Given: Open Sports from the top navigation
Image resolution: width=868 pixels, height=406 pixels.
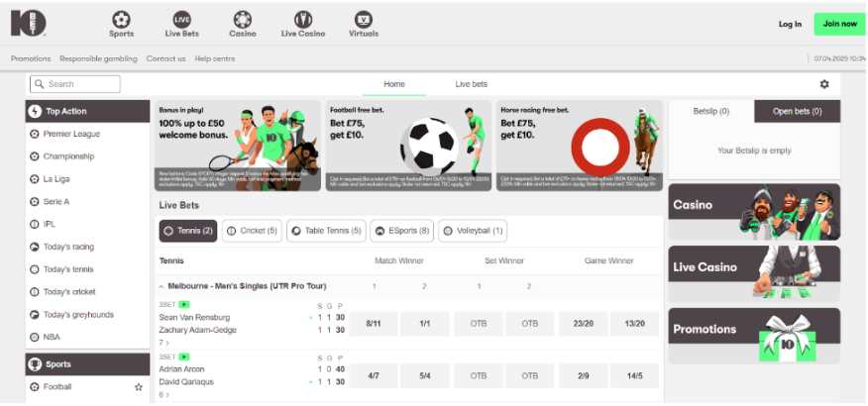Looking at the screenshot, I should pyautogui.click(x=121, y=25).
